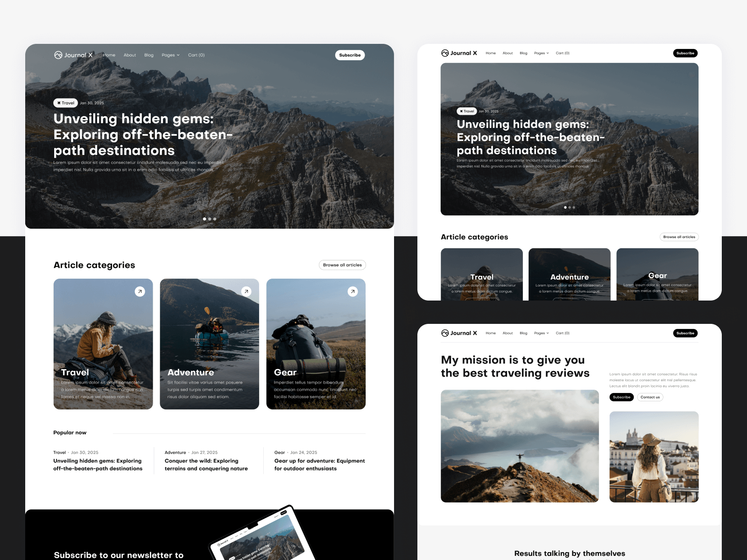Open Travel card in top-right mockup
This screenshot has width=747, height=560.
click(x=482, y=274)
